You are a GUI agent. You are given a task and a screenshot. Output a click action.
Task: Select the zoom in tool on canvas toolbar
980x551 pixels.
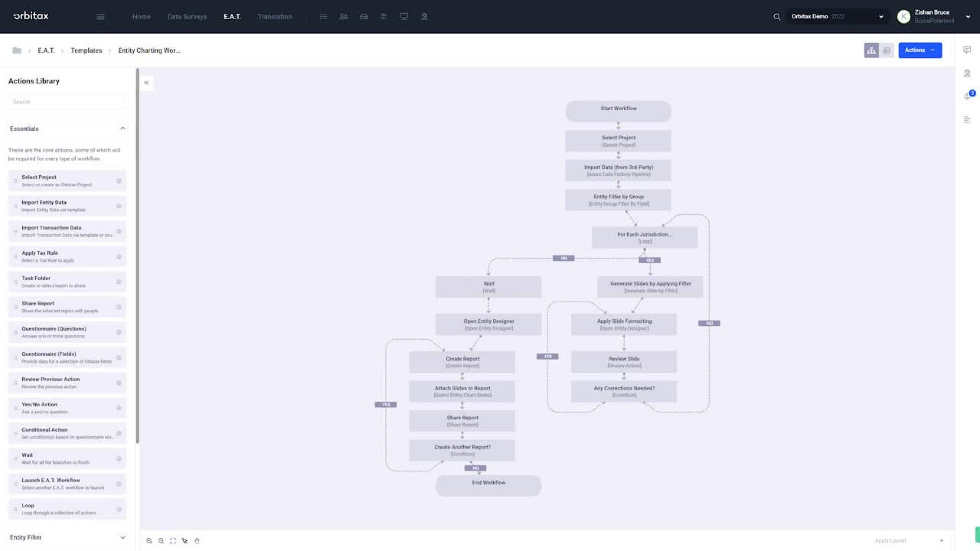[149, 541]
